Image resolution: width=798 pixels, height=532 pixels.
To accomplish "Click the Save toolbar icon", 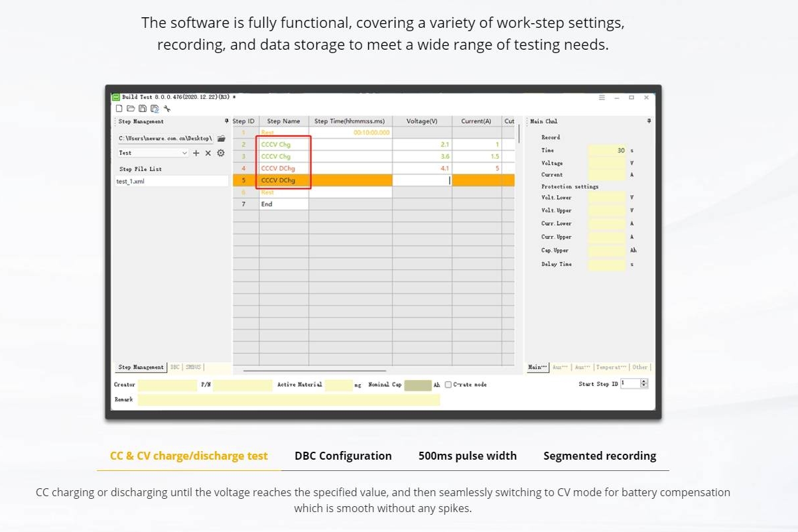I will [x=143, y=108].
